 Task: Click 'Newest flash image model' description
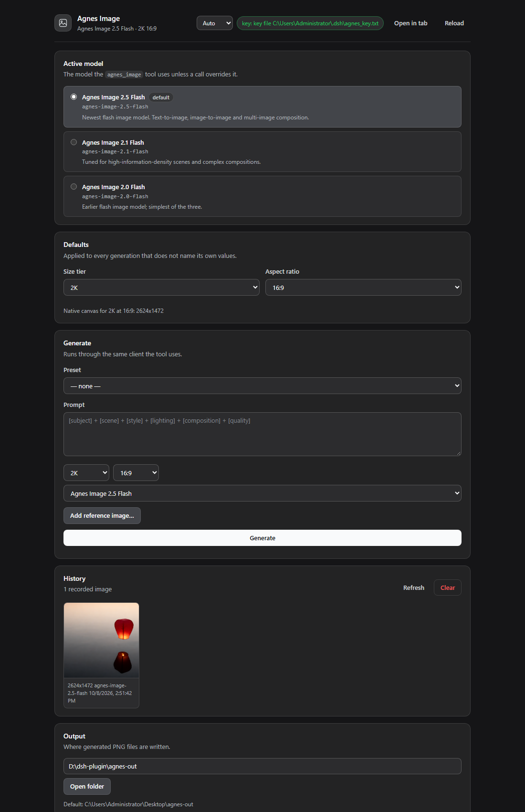click(x=195, y=118)
